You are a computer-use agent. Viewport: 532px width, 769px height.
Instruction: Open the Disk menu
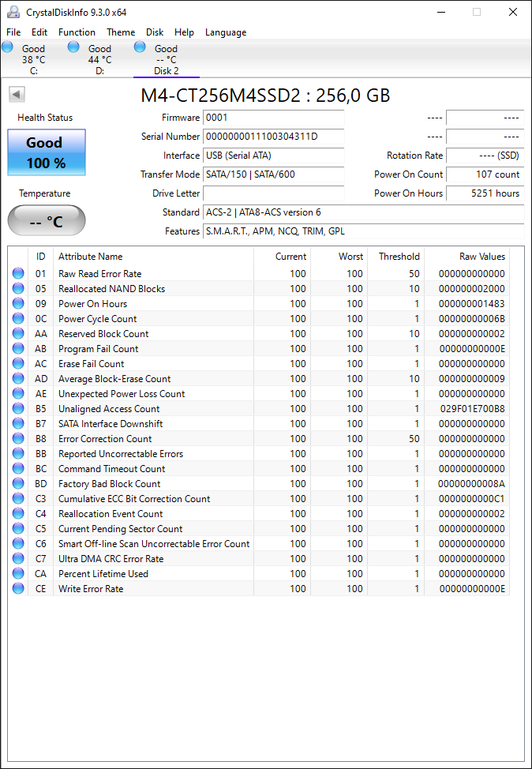155,32
